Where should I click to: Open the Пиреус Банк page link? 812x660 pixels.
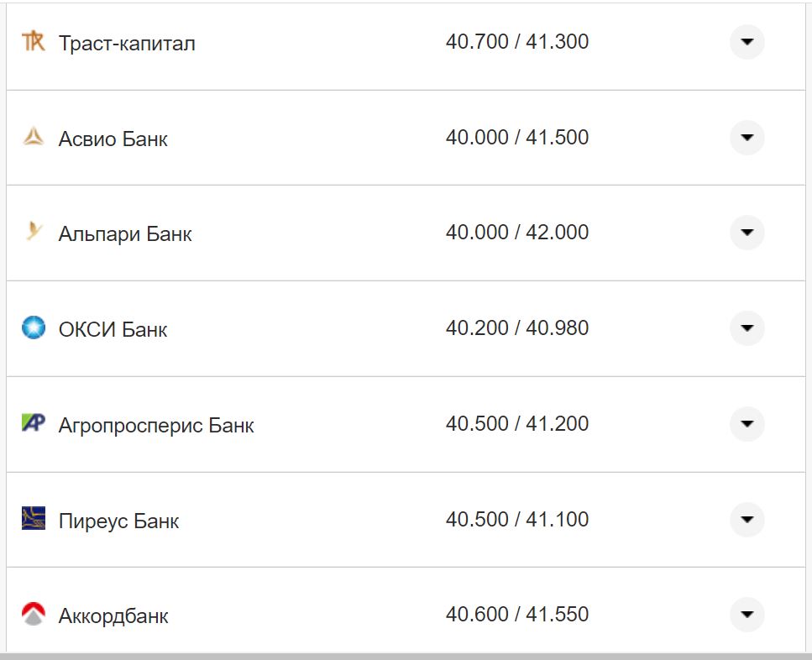pyautogui.click(x=118, y=521)
